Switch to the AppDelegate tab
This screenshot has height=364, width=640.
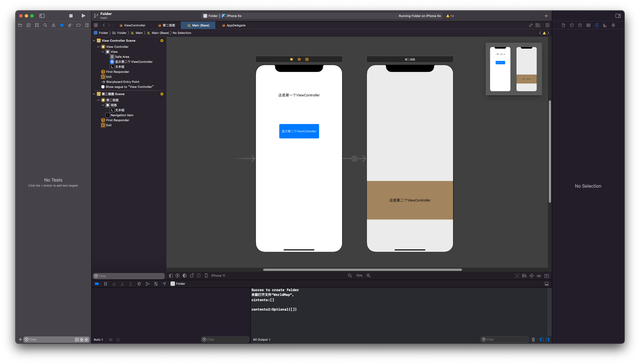(x=233, y=25)
